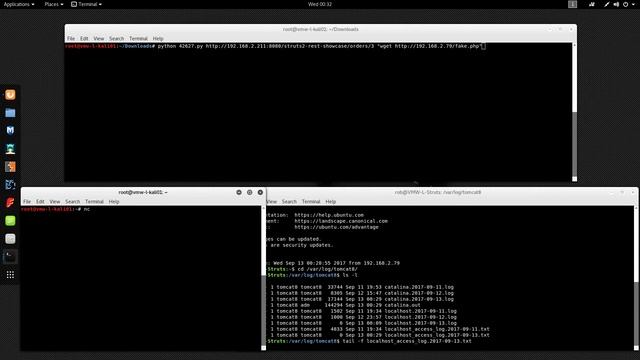Click the bottom-left terminal vertical scrollbar

coord(263,278)
